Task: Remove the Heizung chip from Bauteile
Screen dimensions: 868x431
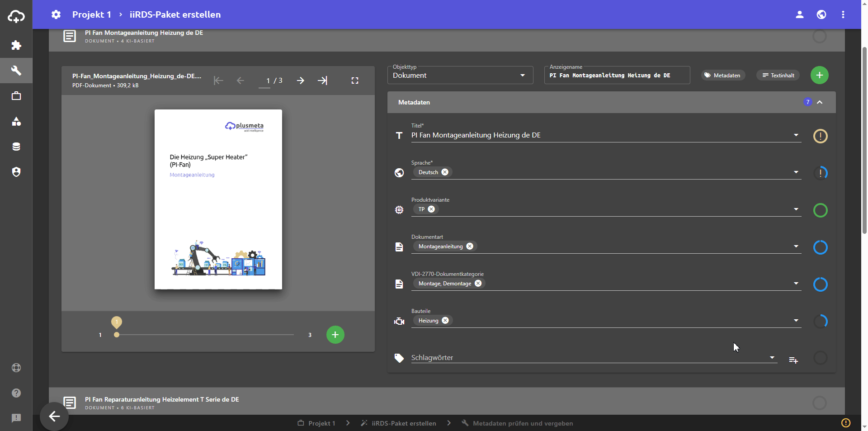Action: pos(445,321)
